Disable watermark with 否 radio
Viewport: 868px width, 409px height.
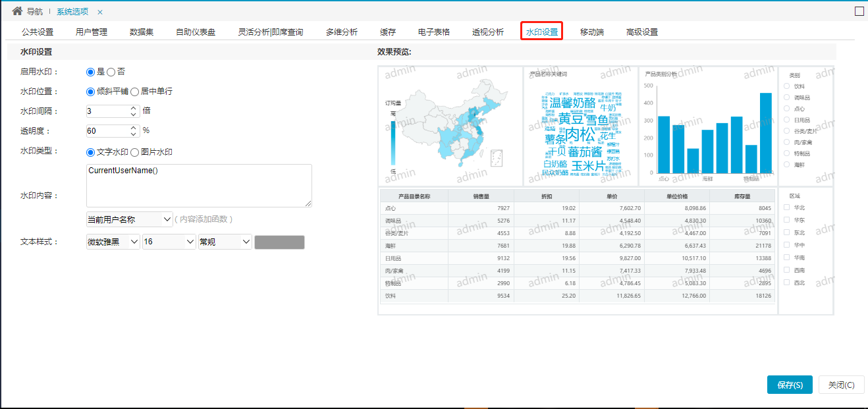point(111,72)
